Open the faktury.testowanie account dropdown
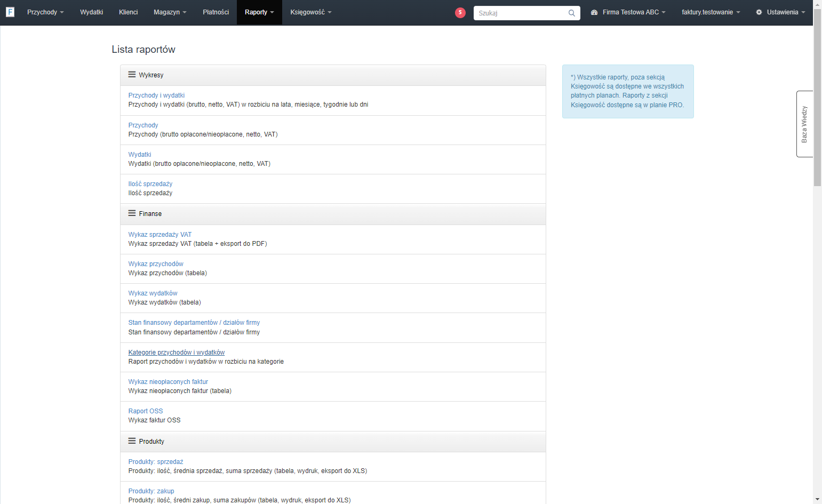 [x=711, y=12]
